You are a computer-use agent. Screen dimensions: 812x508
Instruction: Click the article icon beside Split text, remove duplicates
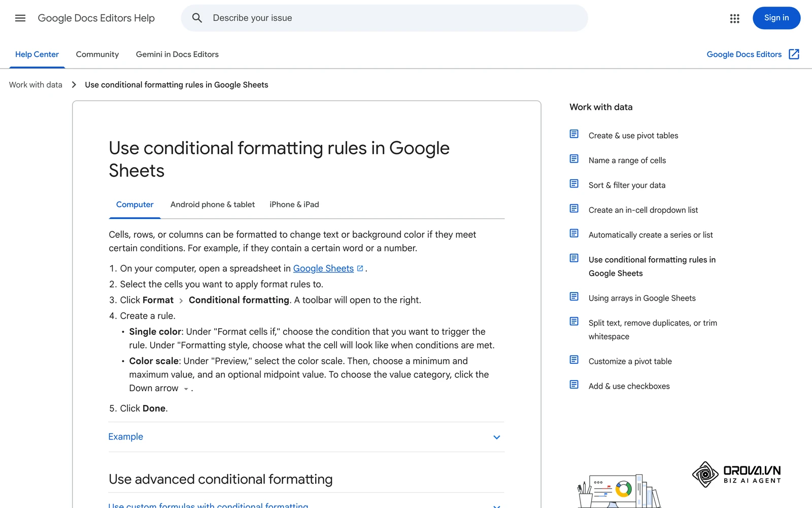click(574, 322)
